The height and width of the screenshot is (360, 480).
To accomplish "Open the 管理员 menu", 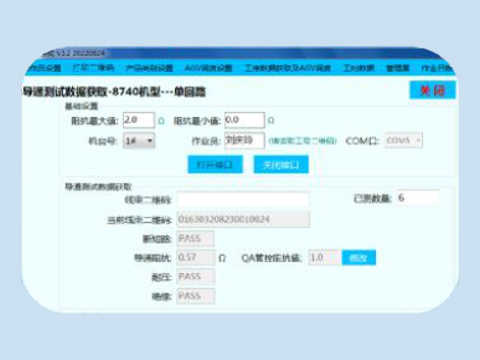I will click(398, 68).
